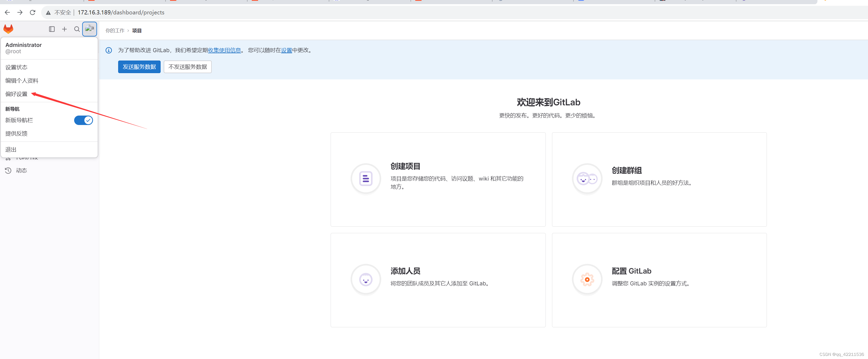Click the 不发送服务数据 button
Screen dimensions: 868x359
click(x=187, y=66)
